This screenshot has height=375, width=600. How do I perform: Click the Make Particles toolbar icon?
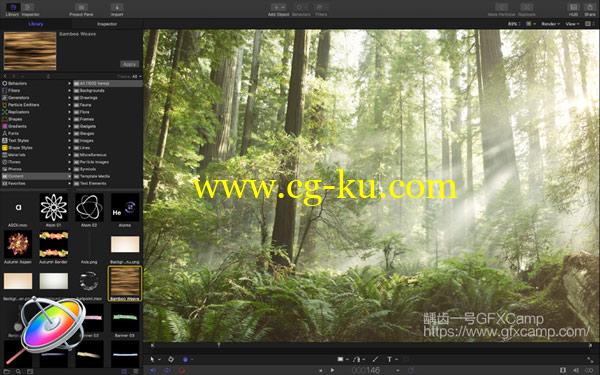(501, 7)
